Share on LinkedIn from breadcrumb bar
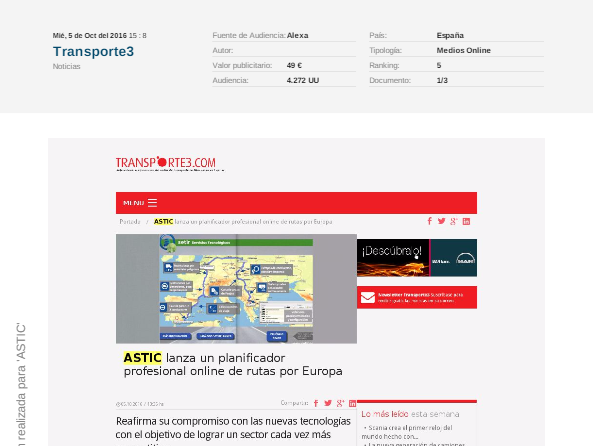 (466, 222)
